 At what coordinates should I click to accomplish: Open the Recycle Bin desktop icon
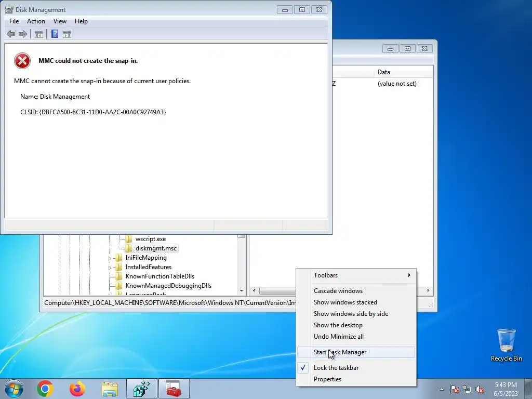(x=506, y=345)
